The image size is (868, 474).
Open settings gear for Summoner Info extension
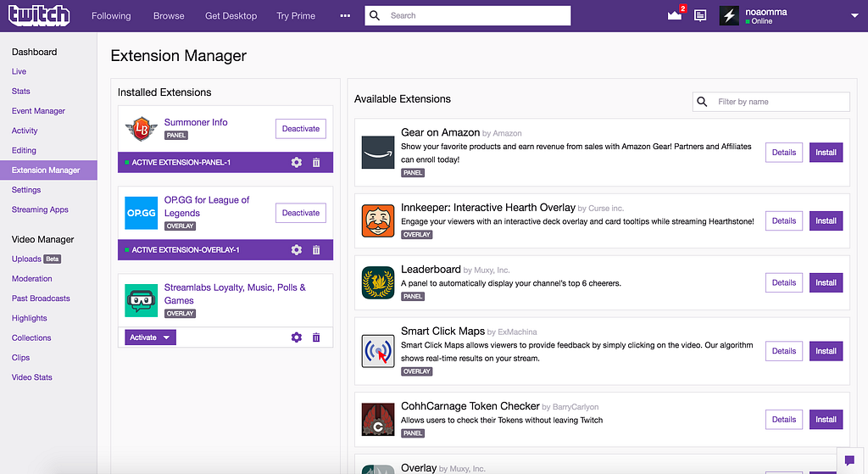click(x=297, y=162)
